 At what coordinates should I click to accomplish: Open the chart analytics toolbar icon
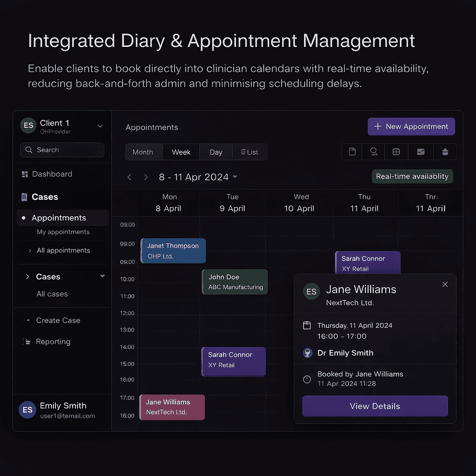click(x=421, y=152)
